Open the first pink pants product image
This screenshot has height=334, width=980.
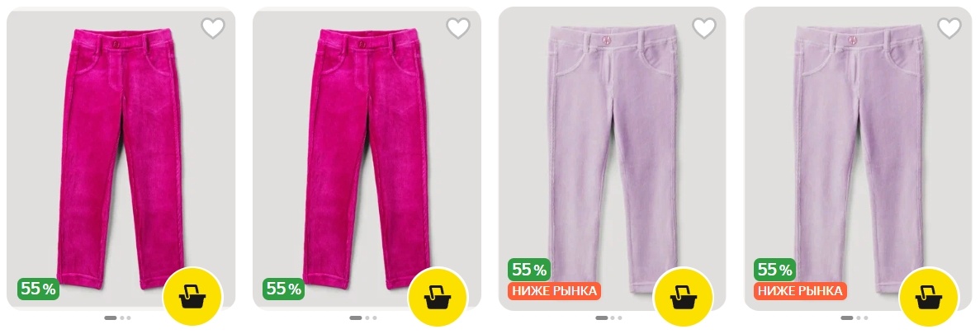[x=121, y=158]
